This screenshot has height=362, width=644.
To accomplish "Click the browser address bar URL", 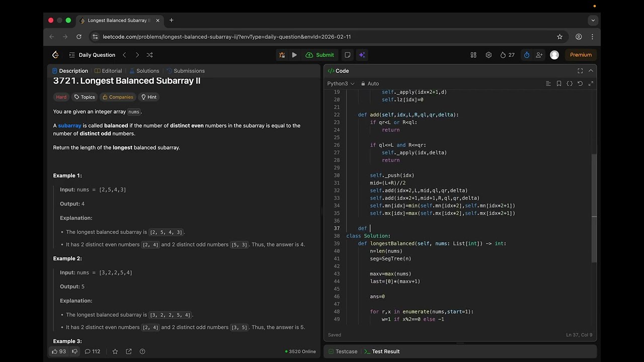I will [227, 37].
